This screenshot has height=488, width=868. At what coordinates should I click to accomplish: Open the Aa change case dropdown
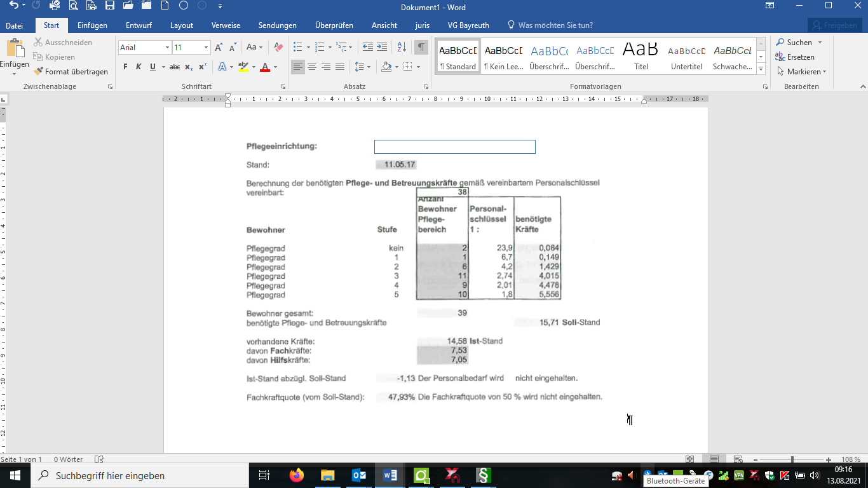click(x=255, y=47)
